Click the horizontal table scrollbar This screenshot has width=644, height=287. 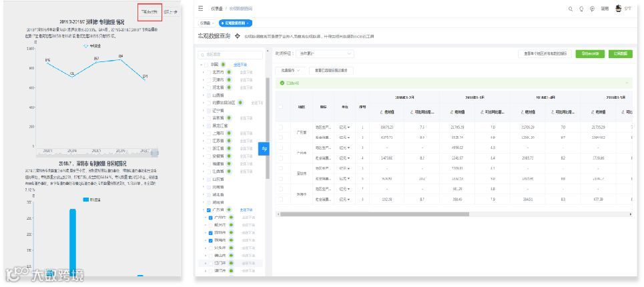click(x=374, y=214)
